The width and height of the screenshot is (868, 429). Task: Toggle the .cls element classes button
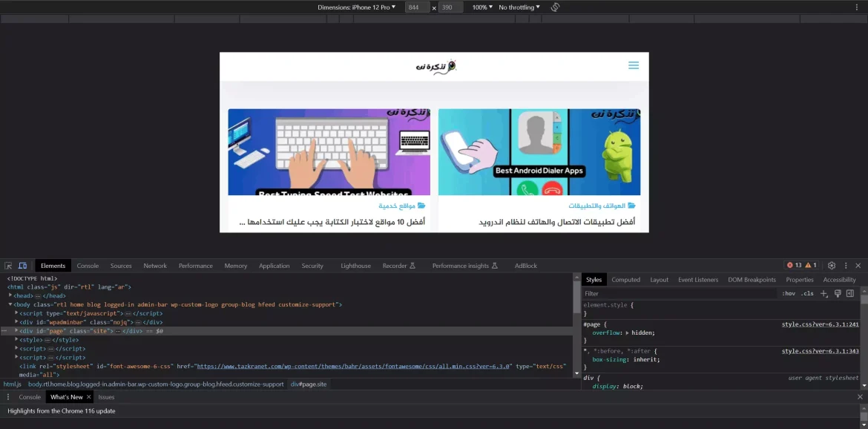coord(808,293)
